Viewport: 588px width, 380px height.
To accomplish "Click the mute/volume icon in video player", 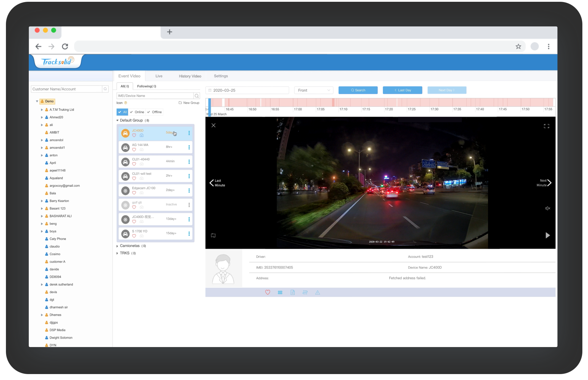I will 546,209.
